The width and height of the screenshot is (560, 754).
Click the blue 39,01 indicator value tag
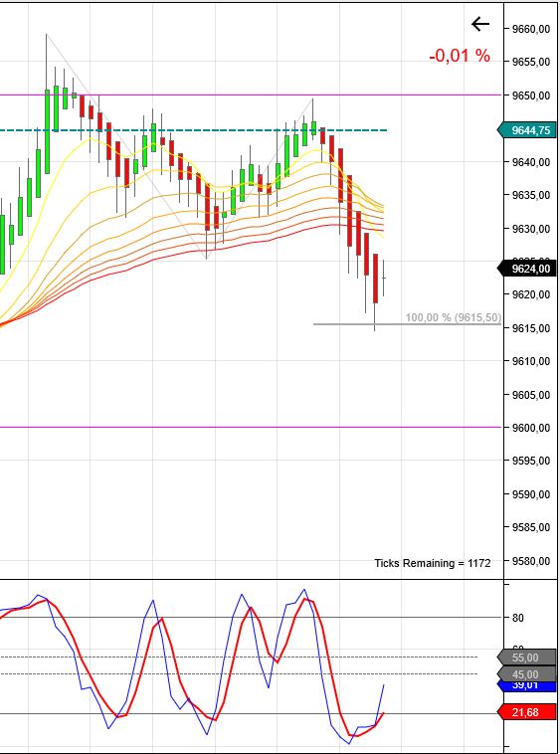coord(527,685)
